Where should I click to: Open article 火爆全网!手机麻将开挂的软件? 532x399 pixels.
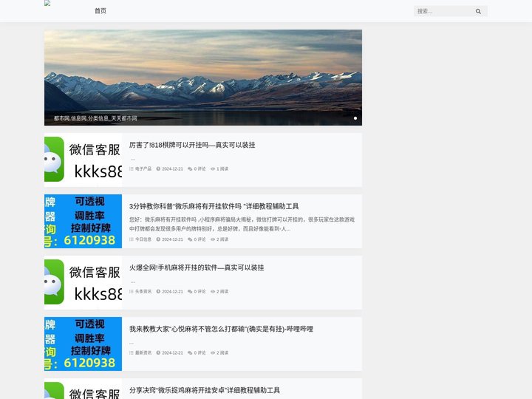click(x=197, y=267)
